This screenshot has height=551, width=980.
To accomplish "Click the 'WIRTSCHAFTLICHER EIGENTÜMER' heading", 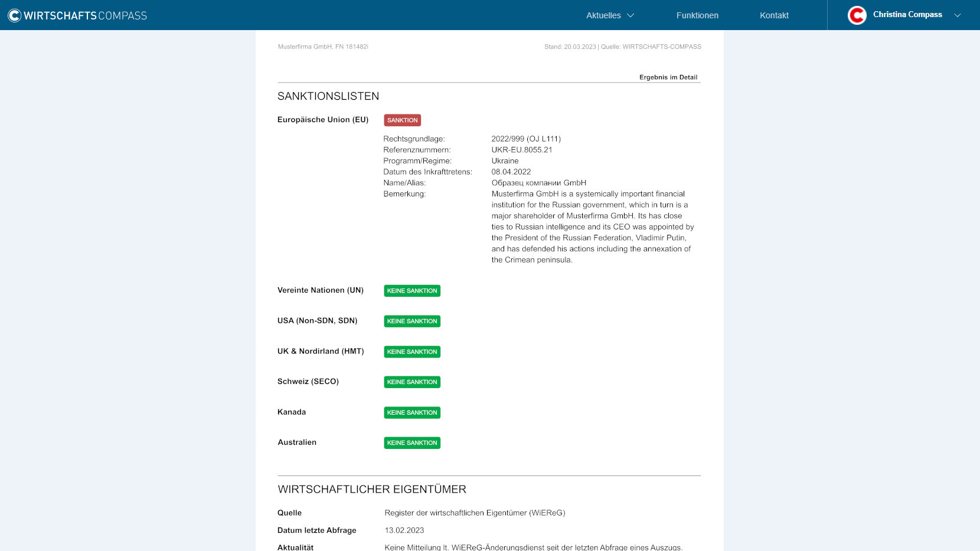I will point(372,490).
